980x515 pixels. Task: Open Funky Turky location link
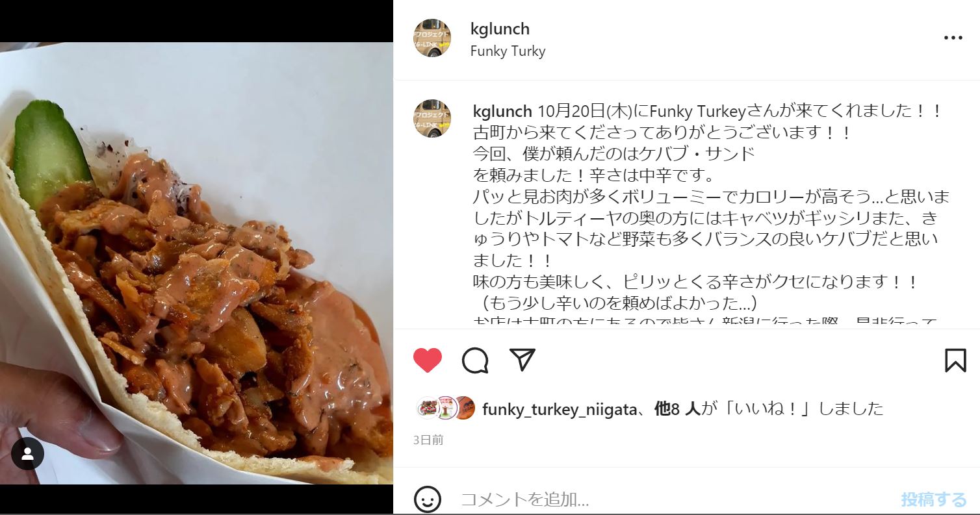click(508, 51)
